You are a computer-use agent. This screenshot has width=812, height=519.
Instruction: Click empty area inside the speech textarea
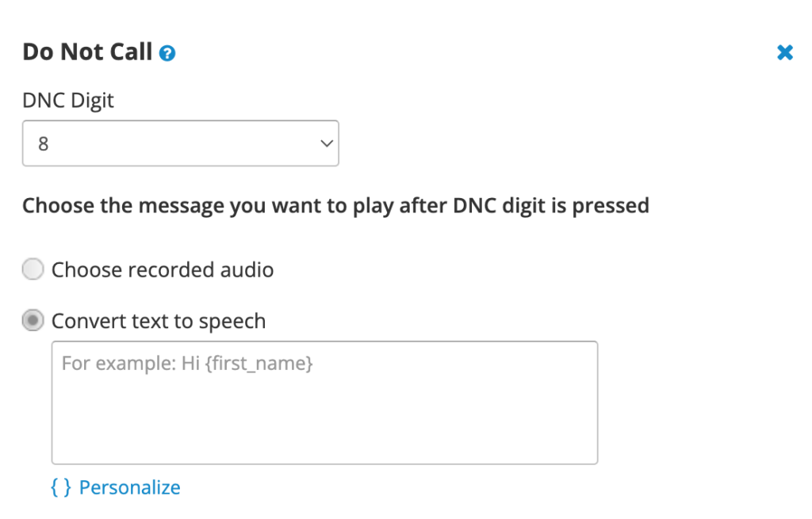[x=324, y=419]
